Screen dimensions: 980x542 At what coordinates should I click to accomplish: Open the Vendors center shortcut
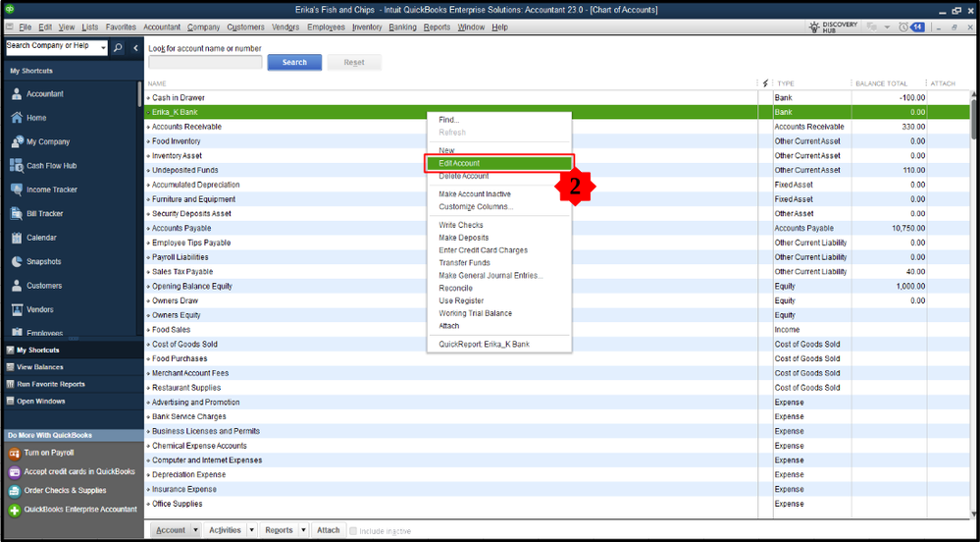(x=39, y=310)
